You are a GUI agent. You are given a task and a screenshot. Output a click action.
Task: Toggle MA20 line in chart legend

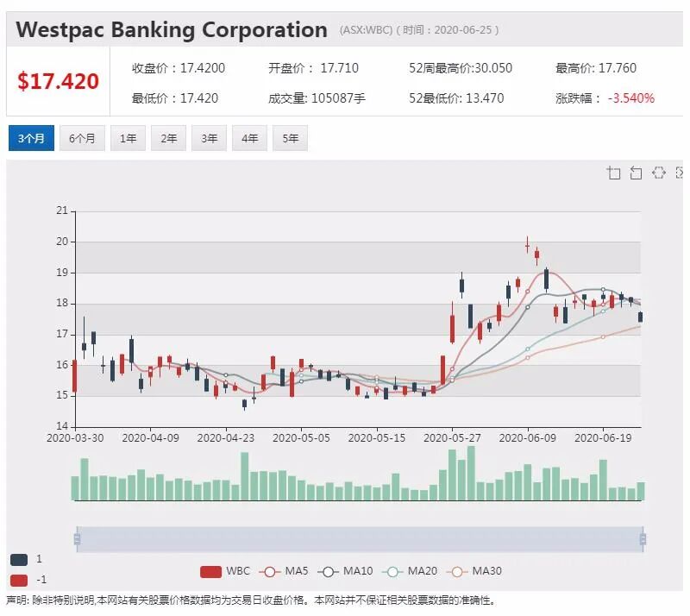pyautogui.click(x=410, y=571)
